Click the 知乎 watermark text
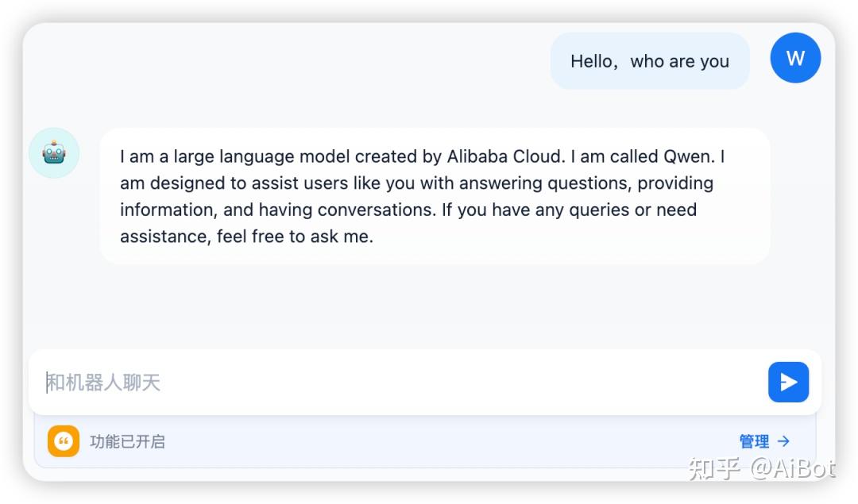This screenshot has height=504, width=858. pyautogui.click(x=714, y=468)
